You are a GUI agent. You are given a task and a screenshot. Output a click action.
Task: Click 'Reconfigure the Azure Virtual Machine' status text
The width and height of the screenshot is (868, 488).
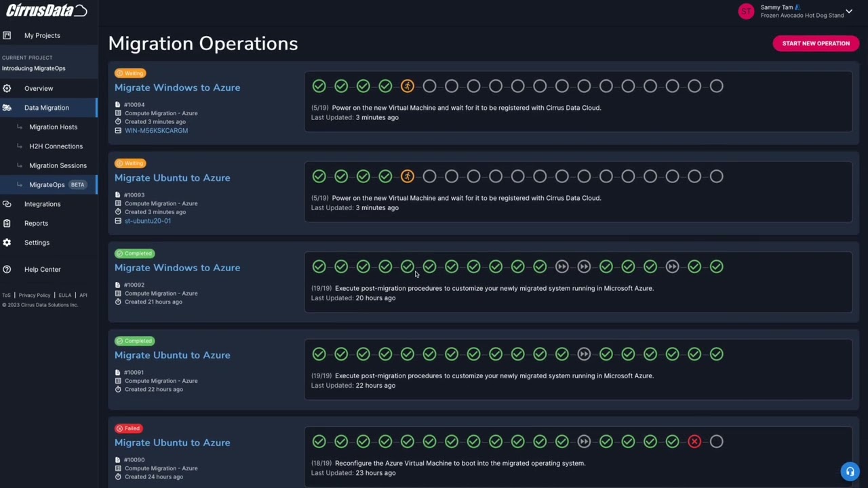tap(458, 464)
